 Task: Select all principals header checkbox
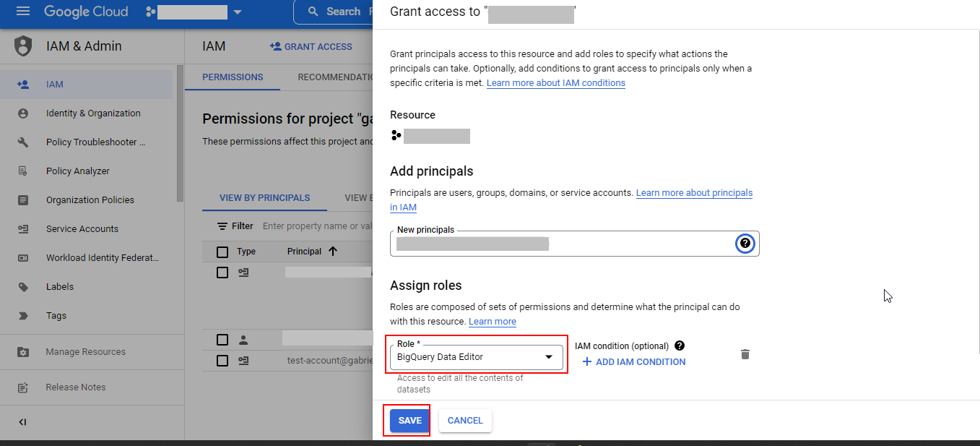click(x=222, y=252)
